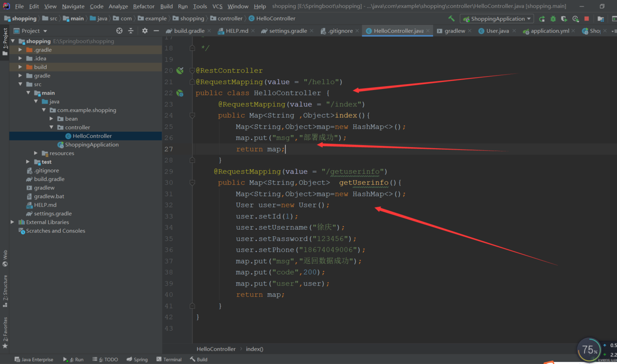Open the File menu

tap(19, 6)
